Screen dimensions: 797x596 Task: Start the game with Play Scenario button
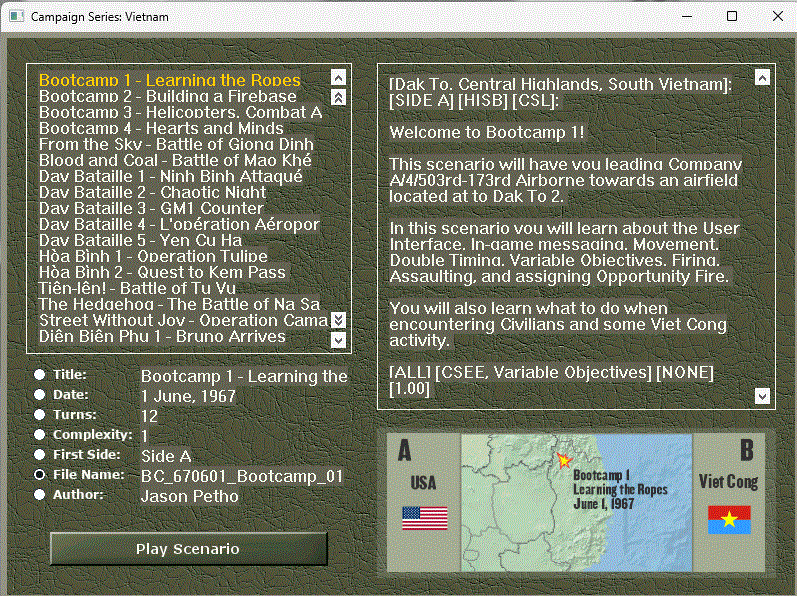(x=189, y=549)
